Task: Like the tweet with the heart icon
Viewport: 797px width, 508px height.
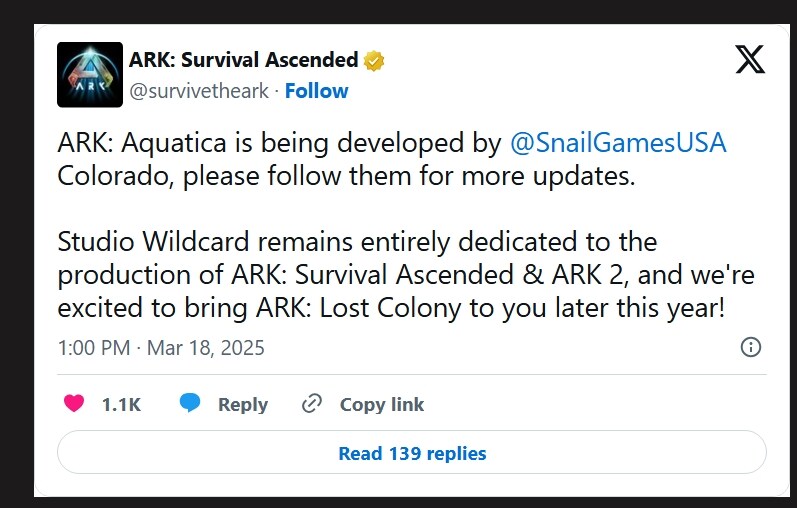Action: coord(74,404)
